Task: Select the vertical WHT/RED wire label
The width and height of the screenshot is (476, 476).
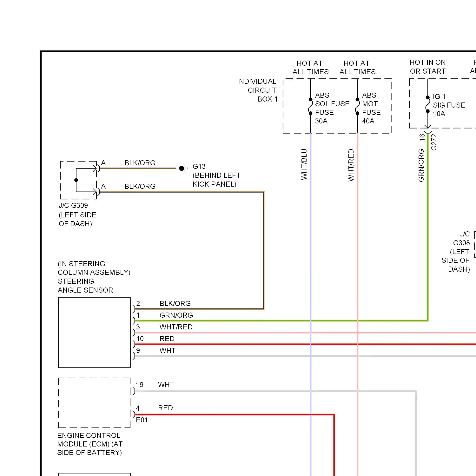Action: pyautogui.click(x=351, y=165)
